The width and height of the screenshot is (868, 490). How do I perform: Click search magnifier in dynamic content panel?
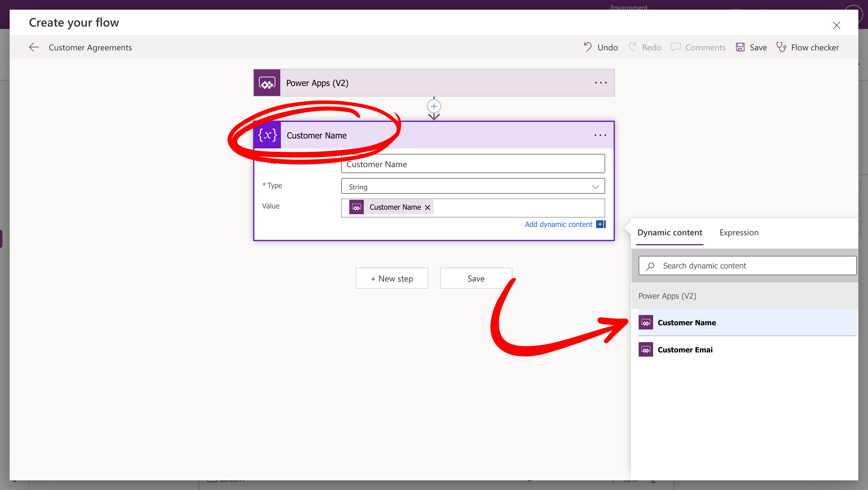tap(650, 266)
